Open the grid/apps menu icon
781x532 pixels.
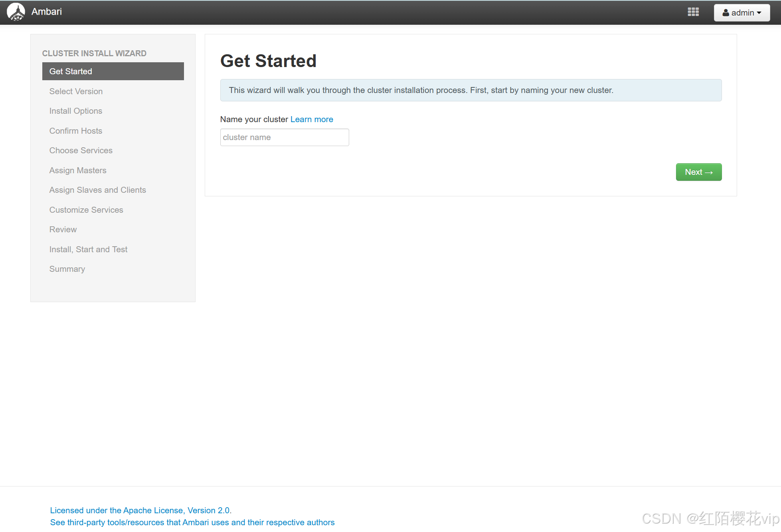pos(694,12)
